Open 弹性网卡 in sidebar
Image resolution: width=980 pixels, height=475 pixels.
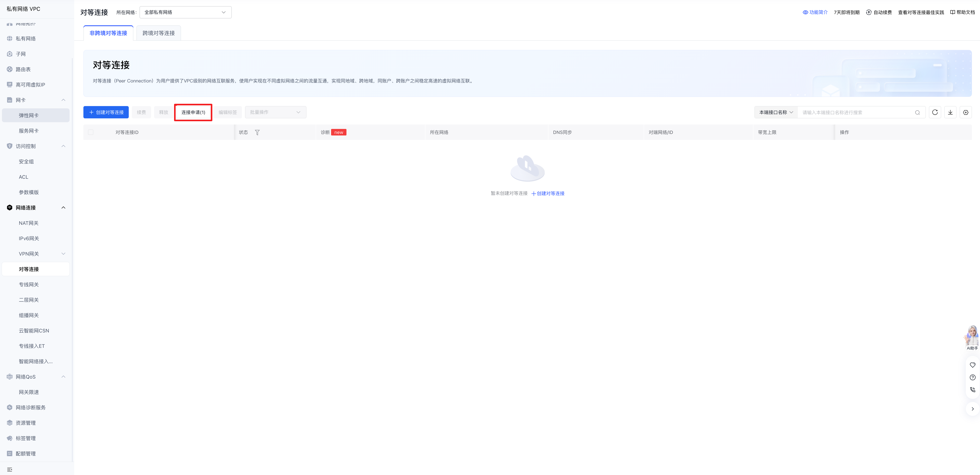36,115
